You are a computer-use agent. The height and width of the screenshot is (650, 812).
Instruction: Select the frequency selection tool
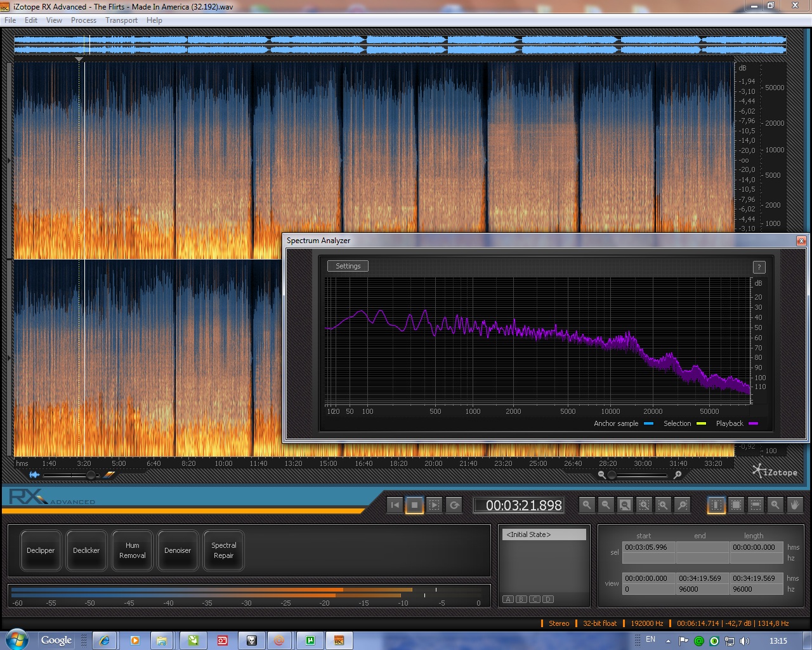(x=756, y=505)
